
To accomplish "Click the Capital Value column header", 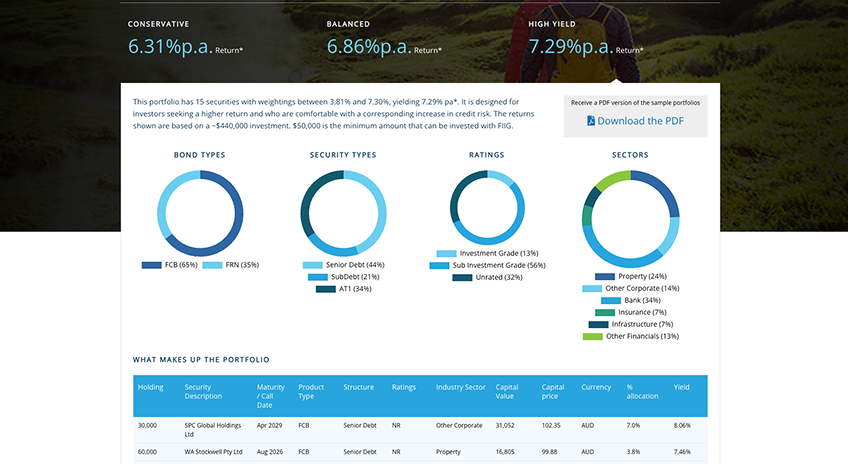I will (507, 392).
